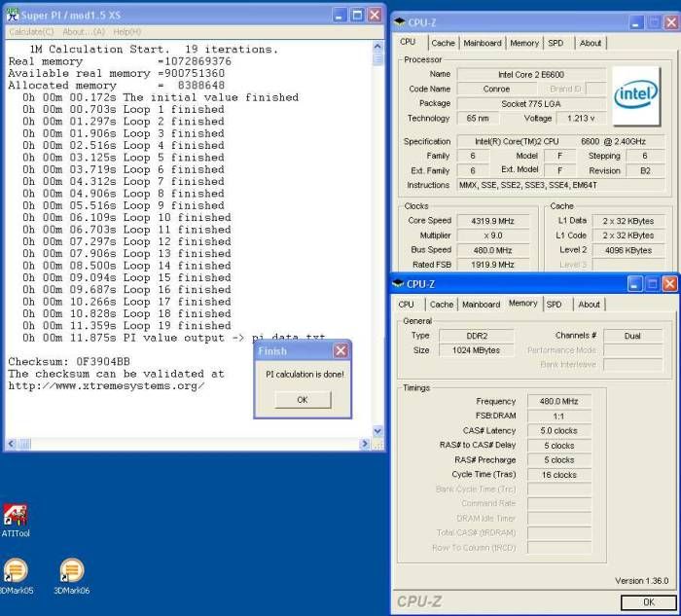Click the title bar icon of the CPU-Z memory window

(400, 284)
